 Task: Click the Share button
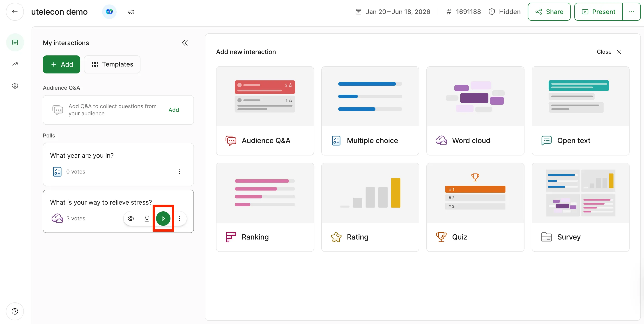549,12
